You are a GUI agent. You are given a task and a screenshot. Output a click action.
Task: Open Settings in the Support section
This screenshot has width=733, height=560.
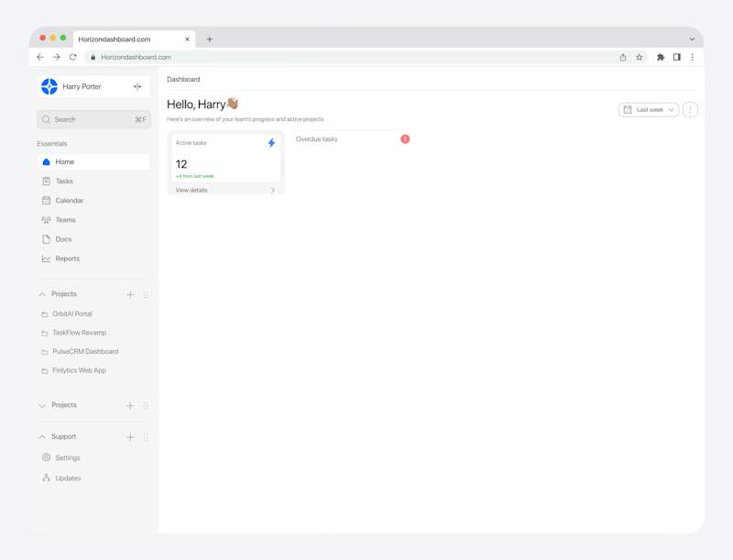tap(47, 457)
